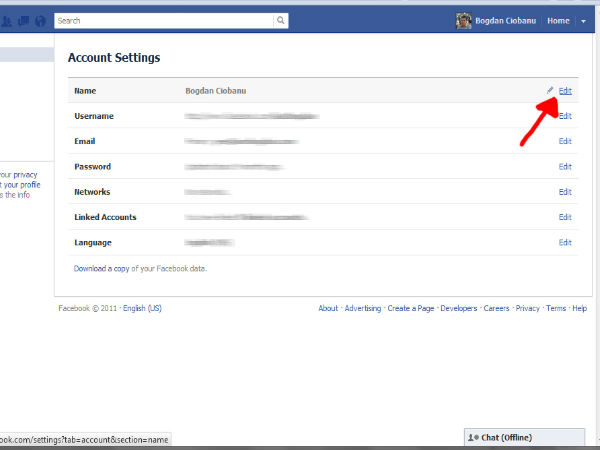This screenshot has width=600, height=450.
Task: Open the account dropdown arrow
Action: click(583, 21)
